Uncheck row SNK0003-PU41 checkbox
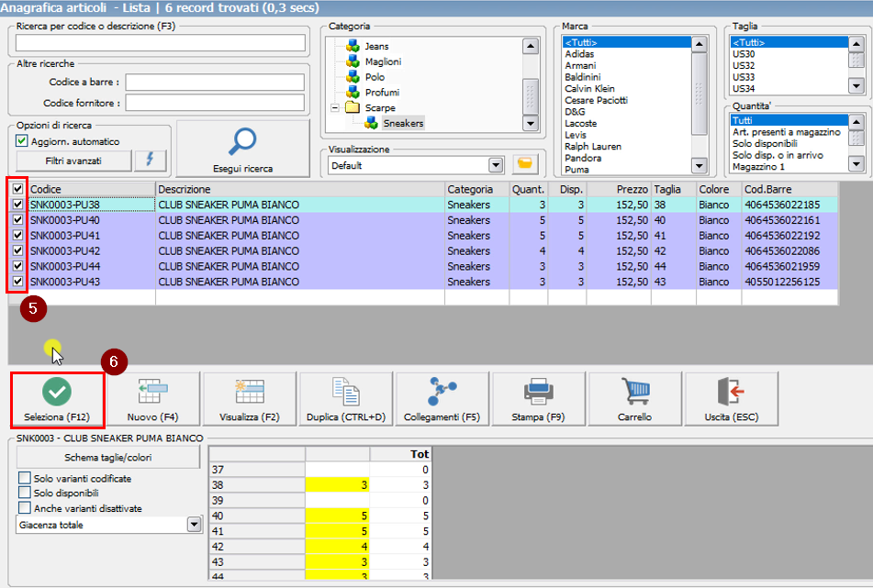The width and height of the screenshot is (873, 588). coord(17,235)
